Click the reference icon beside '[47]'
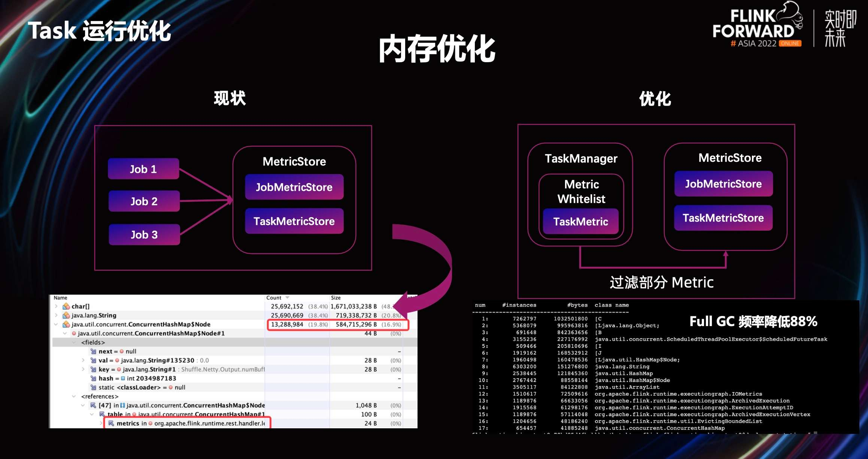Image resolution: width=868 pixels, height=459 pixels. tap(93, 405)
